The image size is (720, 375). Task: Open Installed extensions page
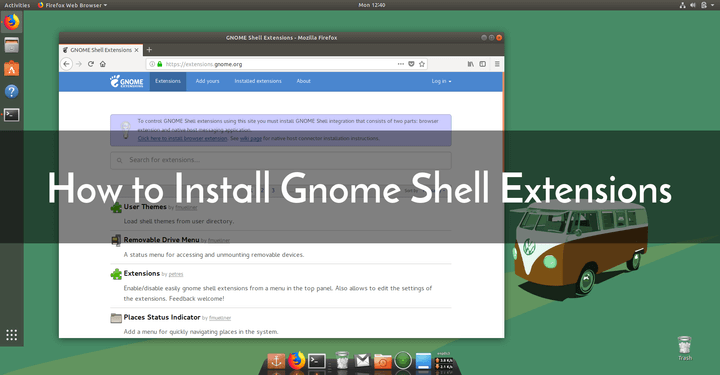(x=258, y=81)
